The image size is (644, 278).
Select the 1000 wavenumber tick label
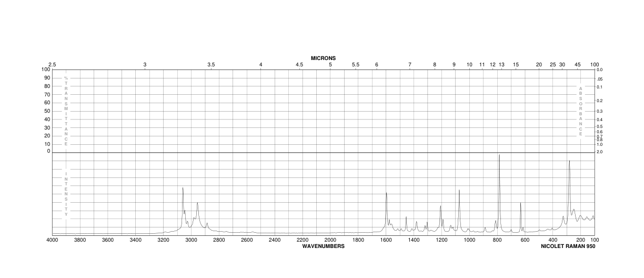469,240
